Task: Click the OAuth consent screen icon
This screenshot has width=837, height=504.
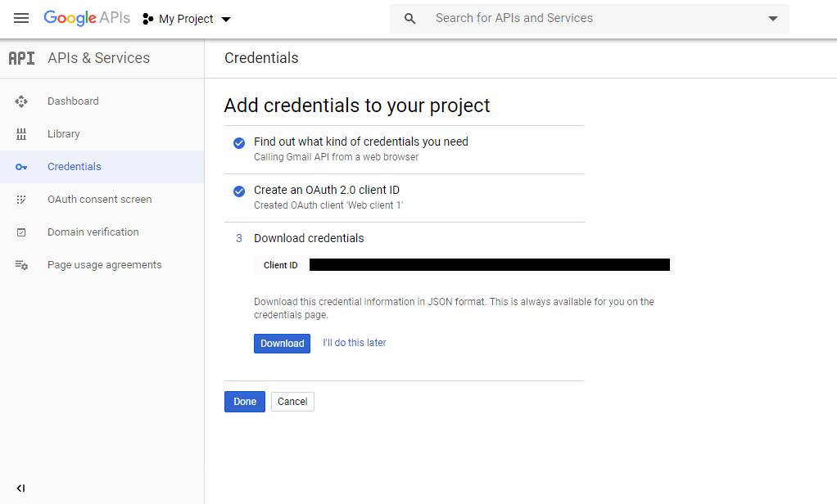Action: tap(21, 200)
